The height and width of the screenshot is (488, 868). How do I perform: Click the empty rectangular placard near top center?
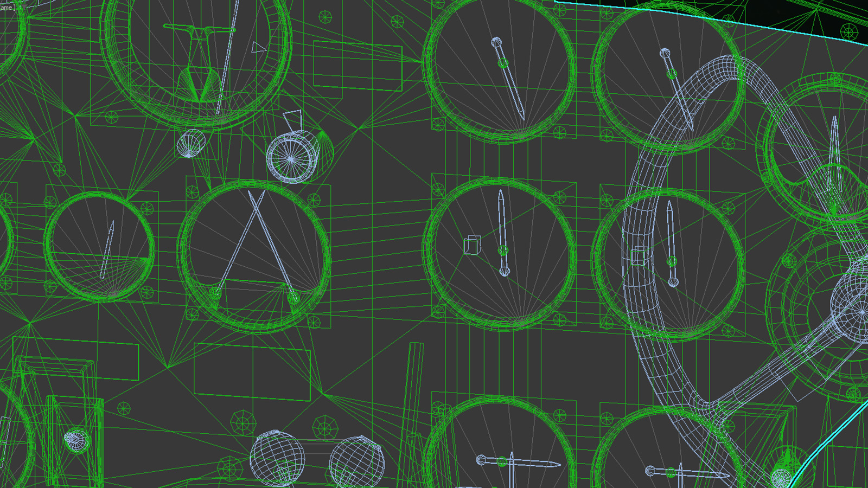pos(358,65)
